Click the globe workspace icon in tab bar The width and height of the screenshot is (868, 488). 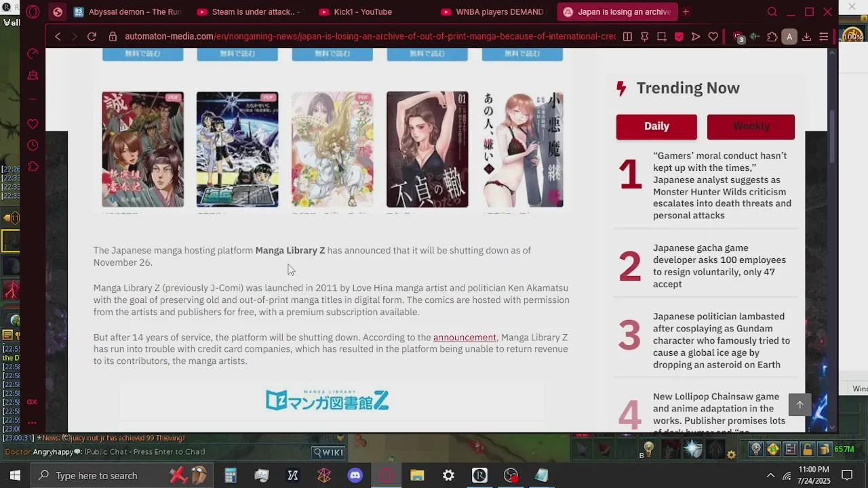tap(58, 12)
